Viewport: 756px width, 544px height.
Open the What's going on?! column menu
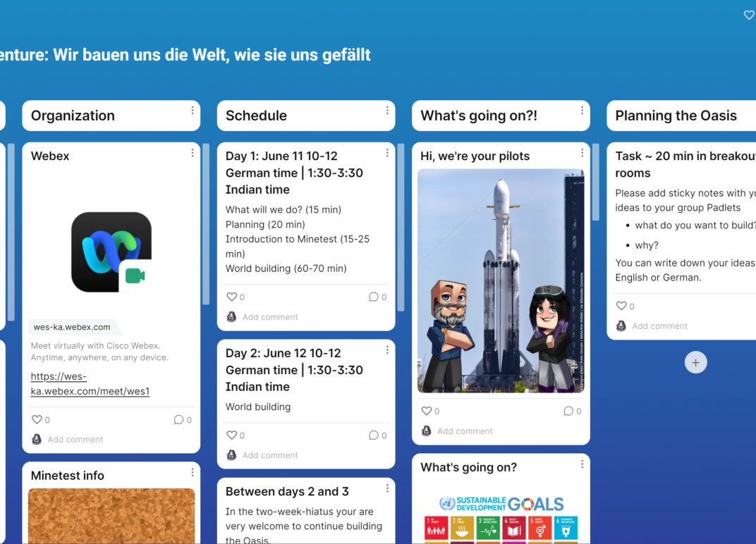tap(582, 111)
